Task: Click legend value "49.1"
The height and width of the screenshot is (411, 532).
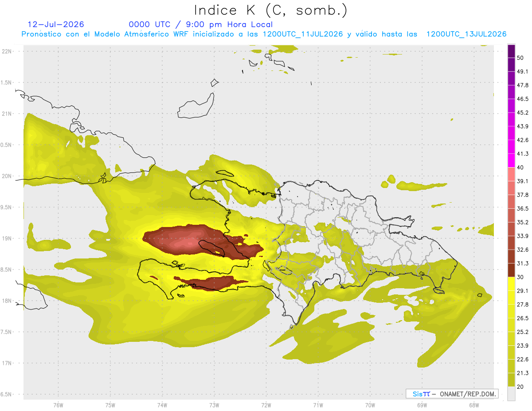Action: pos(523,71)
